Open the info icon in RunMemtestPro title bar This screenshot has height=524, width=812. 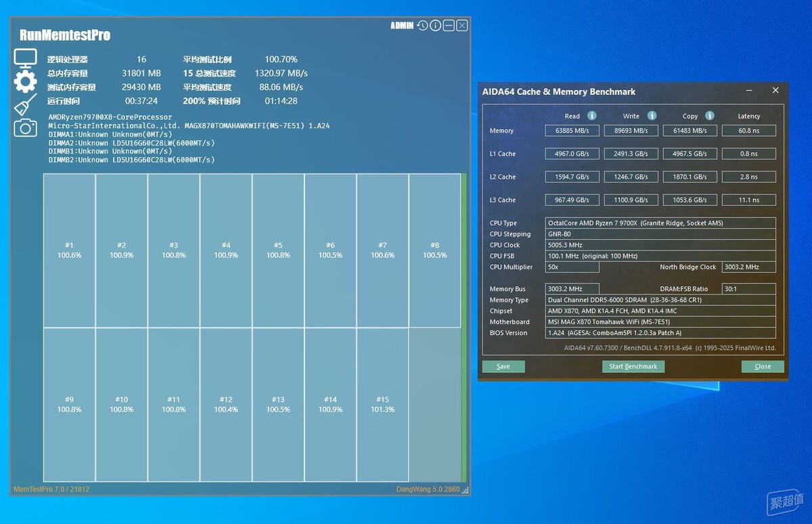(x=435, y=26)
